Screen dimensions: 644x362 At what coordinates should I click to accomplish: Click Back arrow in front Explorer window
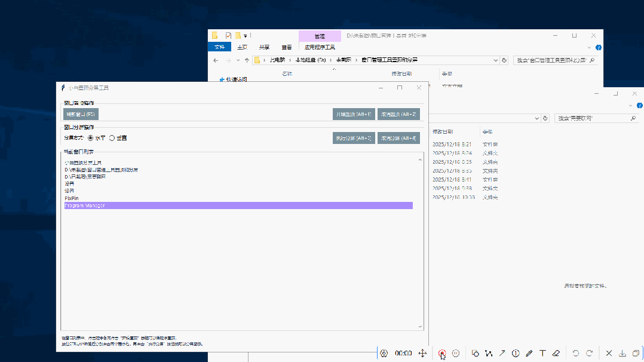click(x=216, y=60)
